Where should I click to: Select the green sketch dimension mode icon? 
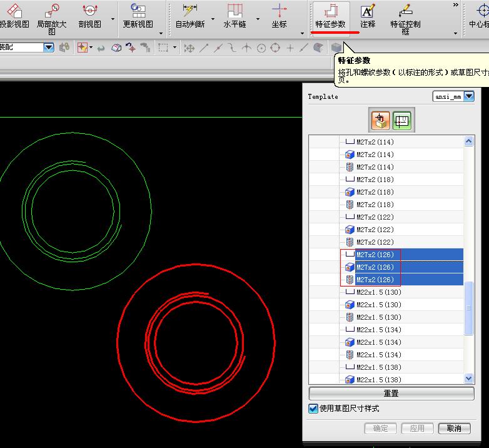tap(402, 120)
